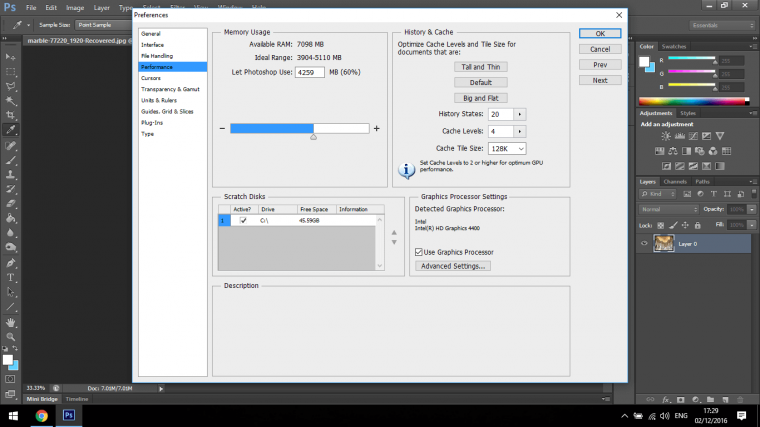The height and width of the screenshot is (427, 760).
Task: Toggle lock all layer icon
Action: pos(697,225)
